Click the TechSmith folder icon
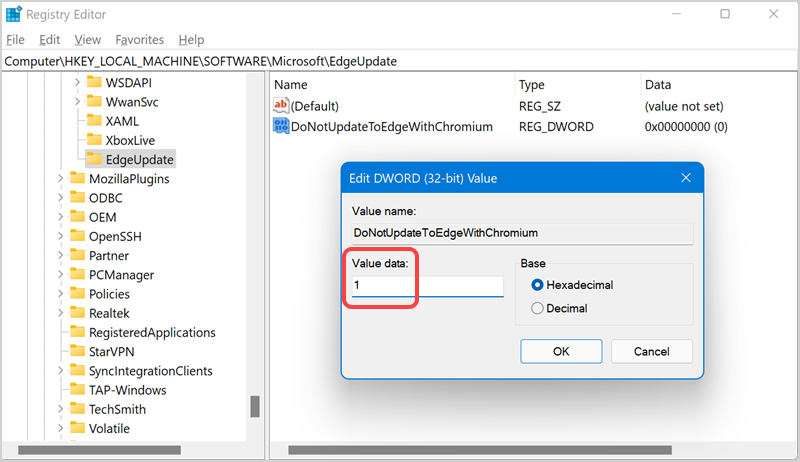 (x=77, y=409)
